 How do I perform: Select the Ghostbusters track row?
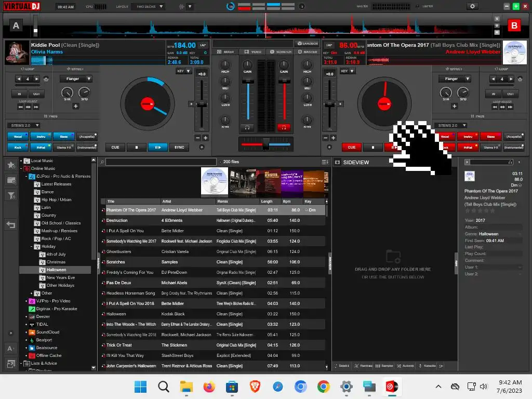(214, 252)
